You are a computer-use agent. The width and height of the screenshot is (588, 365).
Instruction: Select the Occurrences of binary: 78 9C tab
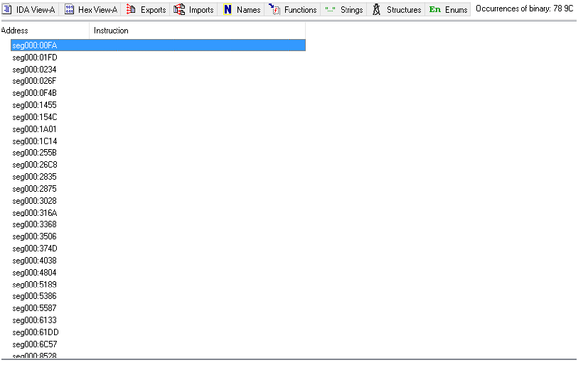[524, 9]
